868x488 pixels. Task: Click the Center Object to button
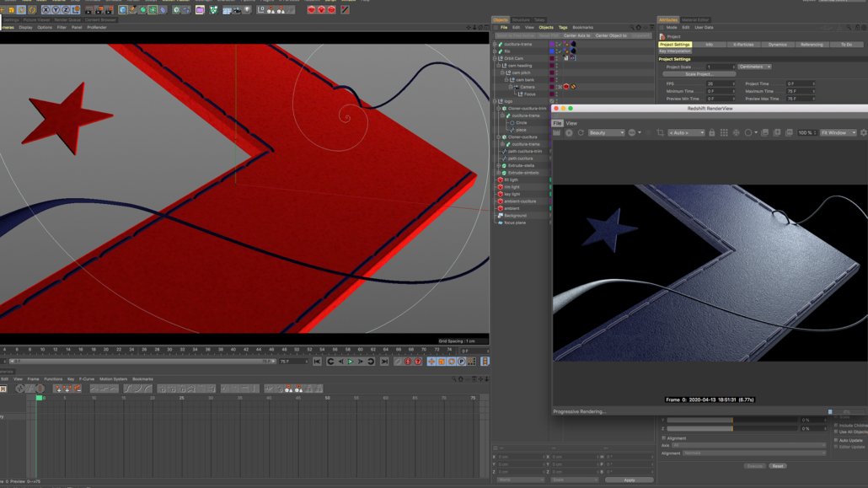(x=611, y=35)
